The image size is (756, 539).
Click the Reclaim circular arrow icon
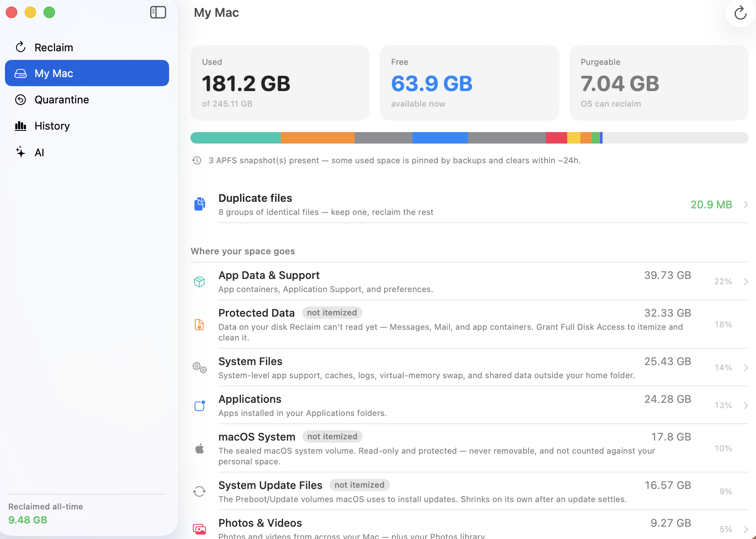(21, 47)
